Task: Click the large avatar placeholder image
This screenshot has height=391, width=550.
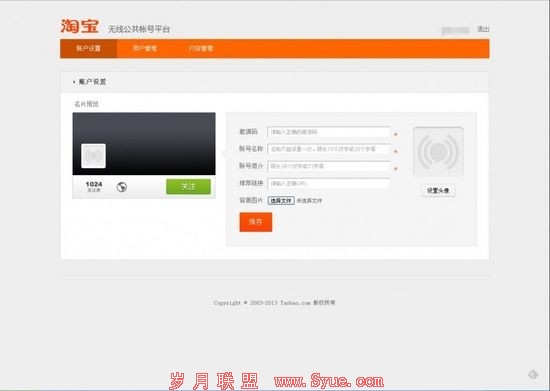Action: [438, 152]
